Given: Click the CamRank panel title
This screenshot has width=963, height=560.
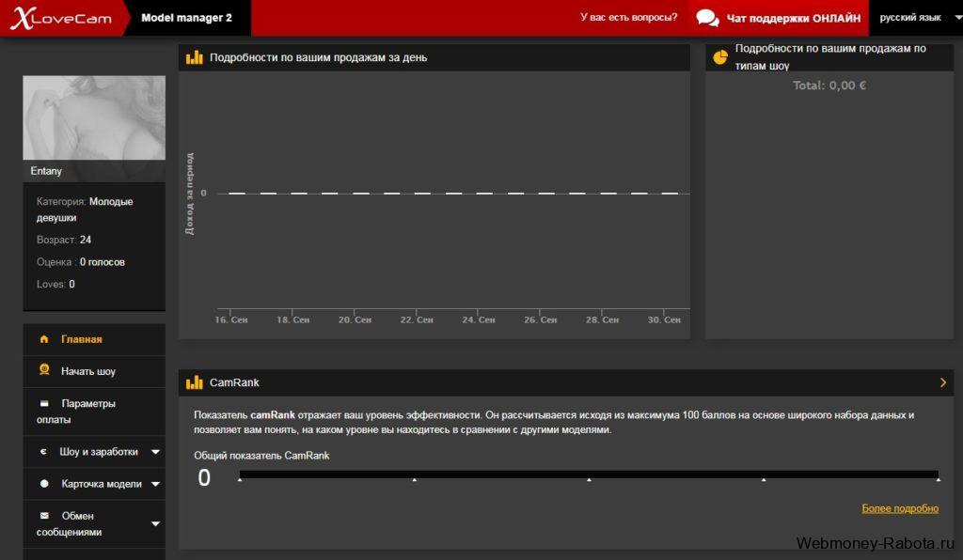Looking at the screenshot, I should click(x=234, y=382).
